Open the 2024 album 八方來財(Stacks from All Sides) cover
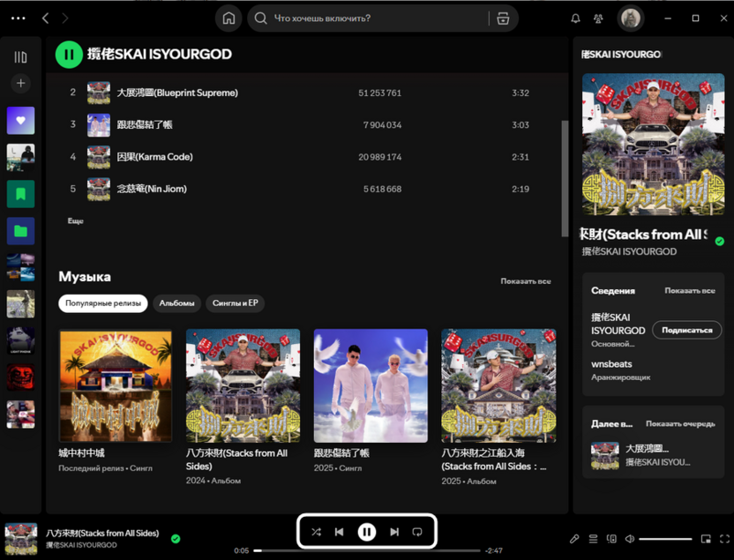 [x=243, y=385]
